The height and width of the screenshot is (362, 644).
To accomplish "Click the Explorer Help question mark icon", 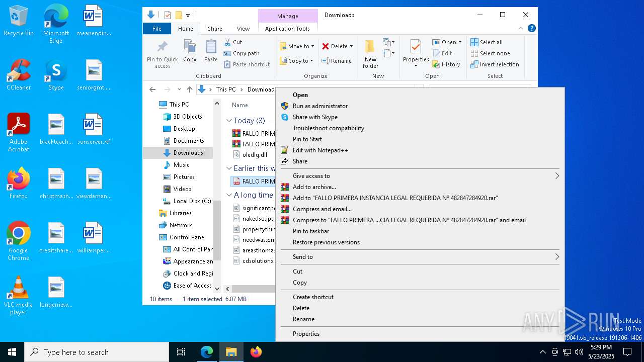I will [531, 29].
